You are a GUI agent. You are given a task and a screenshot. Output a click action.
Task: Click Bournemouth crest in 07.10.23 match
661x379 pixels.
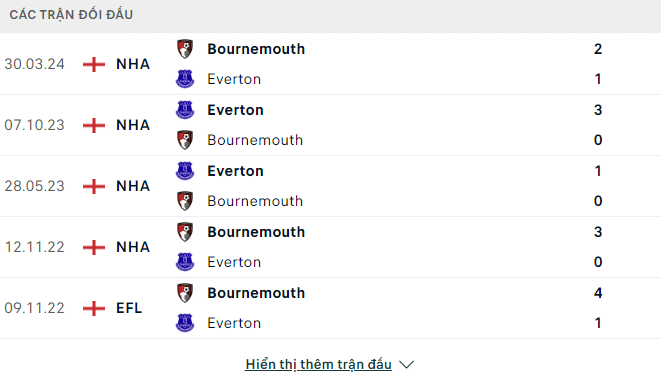tap(185, 140)
